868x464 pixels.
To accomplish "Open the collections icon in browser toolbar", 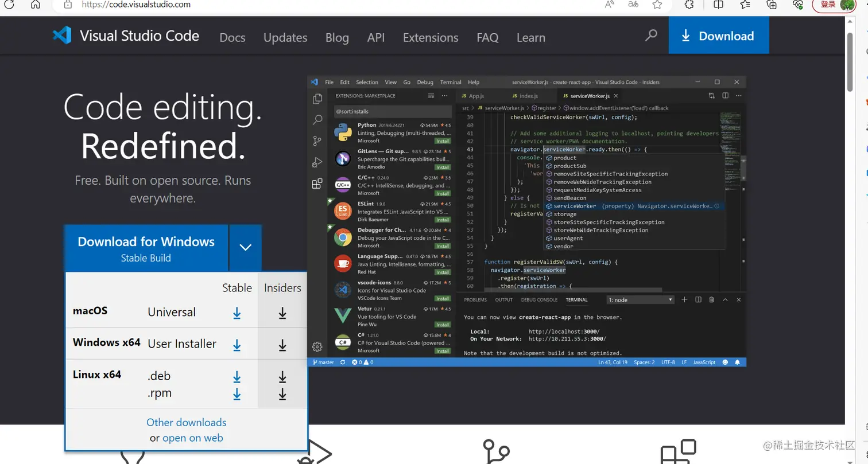I will pos(772,5).
